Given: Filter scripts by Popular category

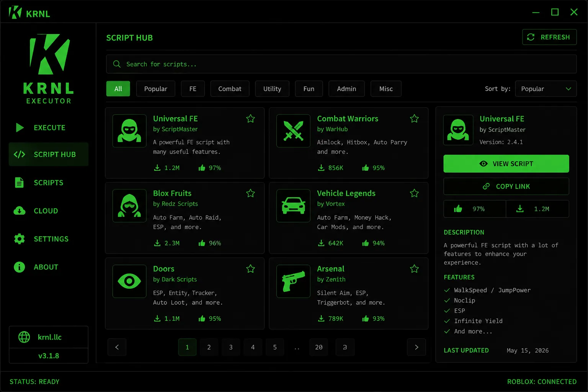Looking at the screenshot, I should tap(156, 89).
